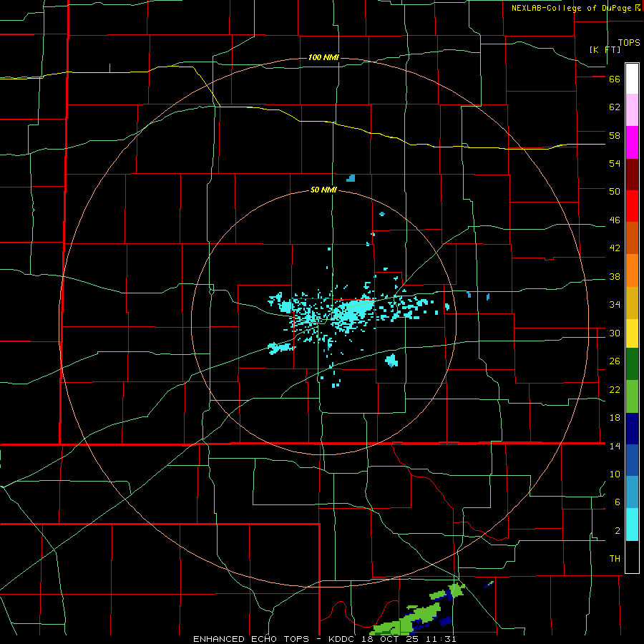Click the ENHANCED ECHO TOPS caption text

click(253, 639)
